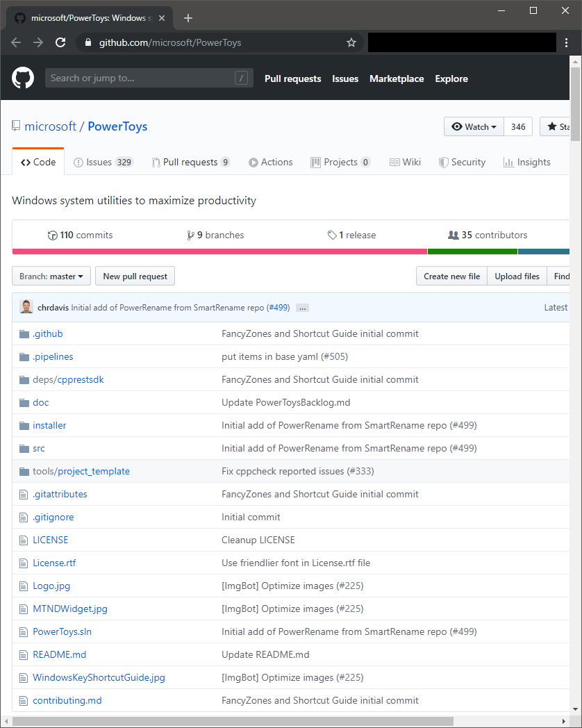Open pull request #499 from the commit message

278,307
